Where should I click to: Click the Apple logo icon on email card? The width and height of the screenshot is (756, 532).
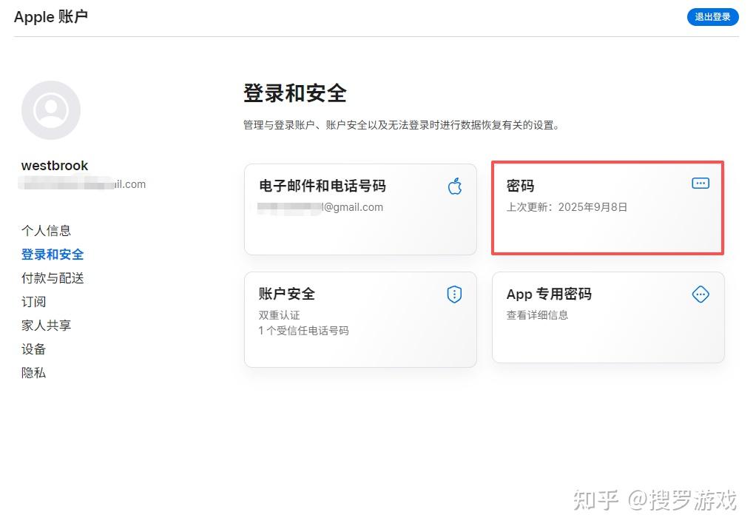point(455,186)
